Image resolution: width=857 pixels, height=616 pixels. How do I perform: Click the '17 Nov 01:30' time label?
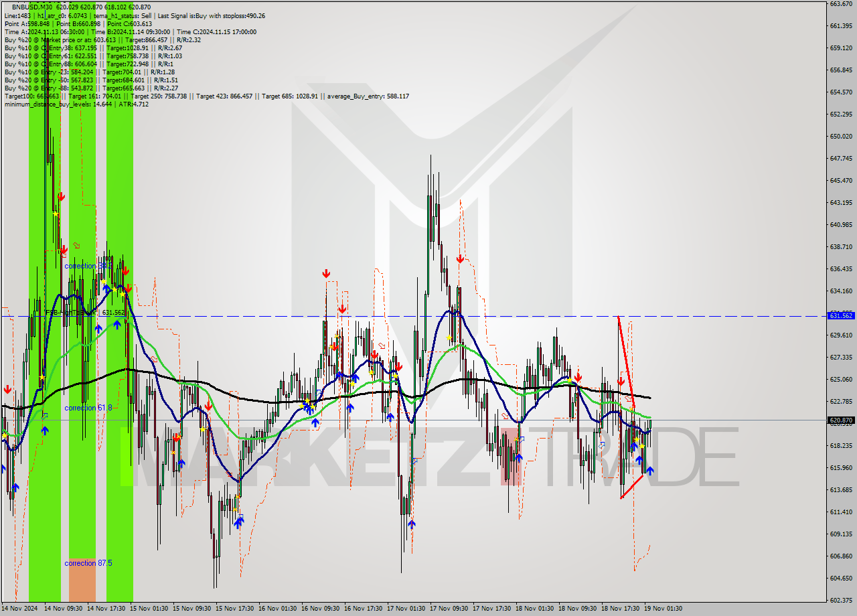point(406,609)
